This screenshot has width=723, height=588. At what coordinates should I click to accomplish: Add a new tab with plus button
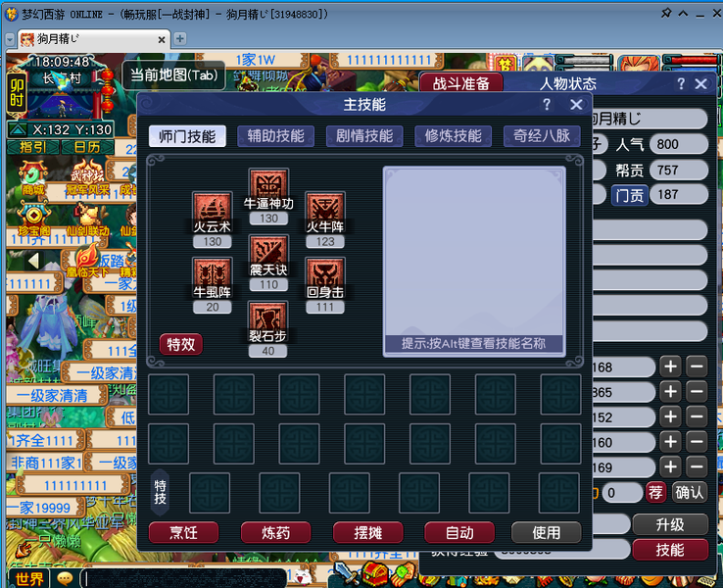click(x=180, y=39)
